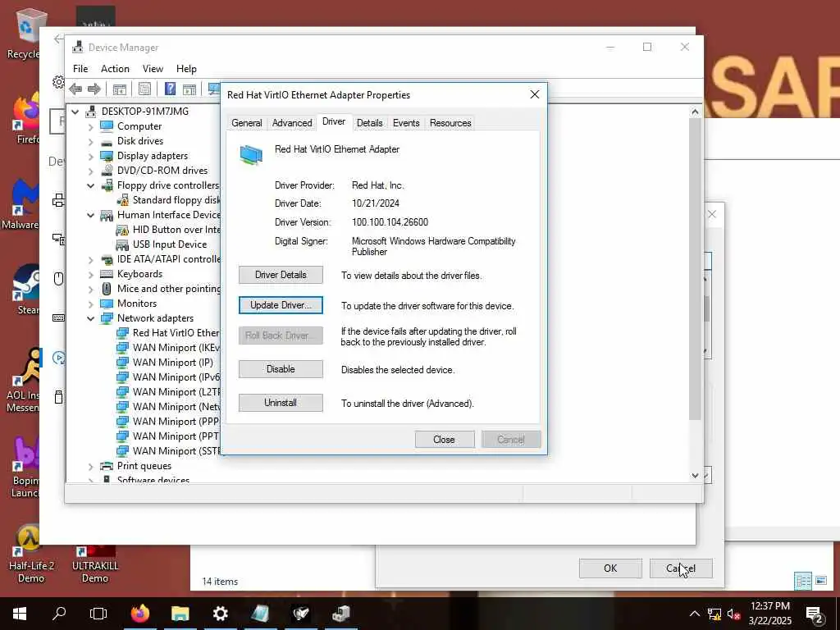The width and height of the screenshot is (840, 630).
Task: Toggle the action pane toolbar icon
Action: pyautogui.click(x=189, y=89)
